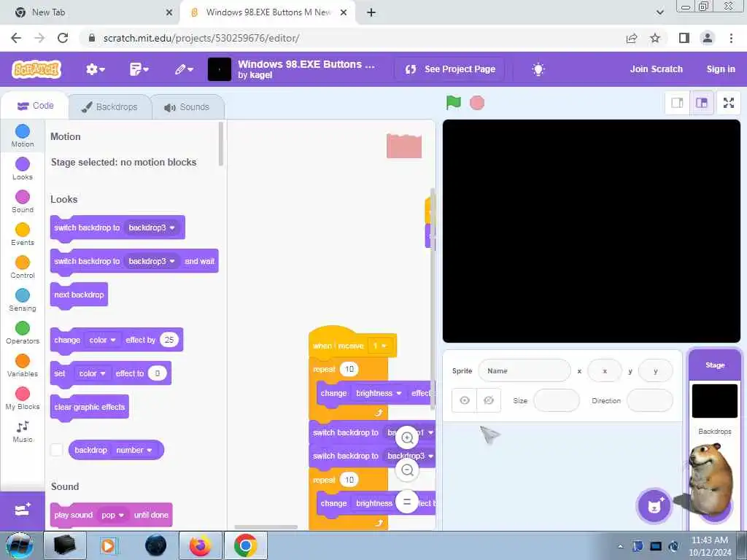The width and height of the screenshot is (747, 560).
Task: Open message dropdown in when I receive block
Action: (x=379, y=346)
